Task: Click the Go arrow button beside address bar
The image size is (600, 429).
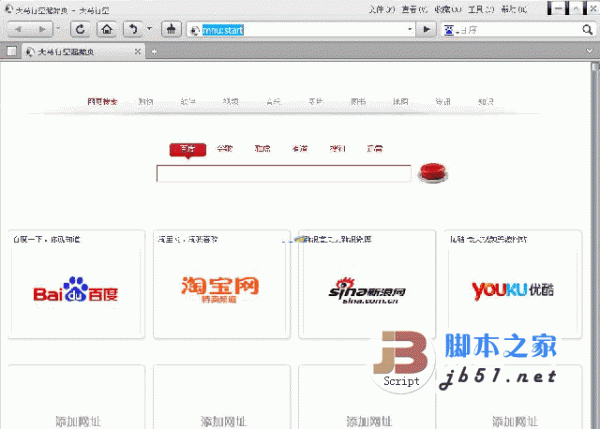Action: (427, 29)
